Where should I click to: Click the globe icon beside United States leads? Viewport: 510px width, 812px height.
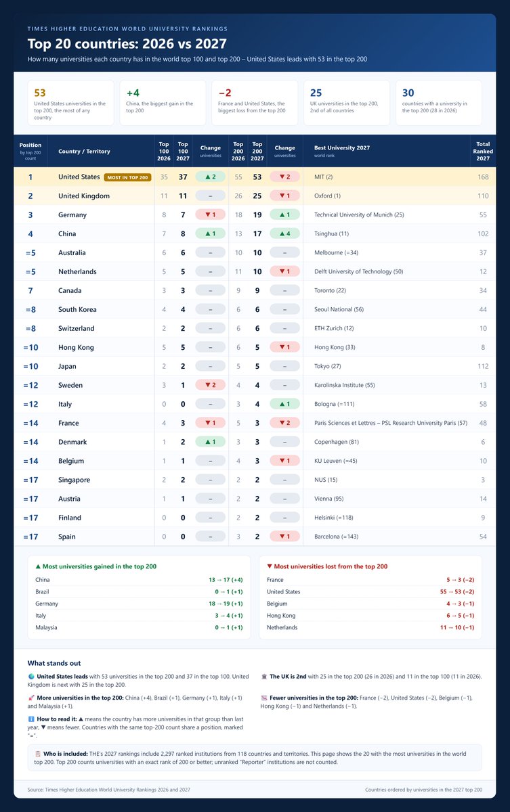30,675
